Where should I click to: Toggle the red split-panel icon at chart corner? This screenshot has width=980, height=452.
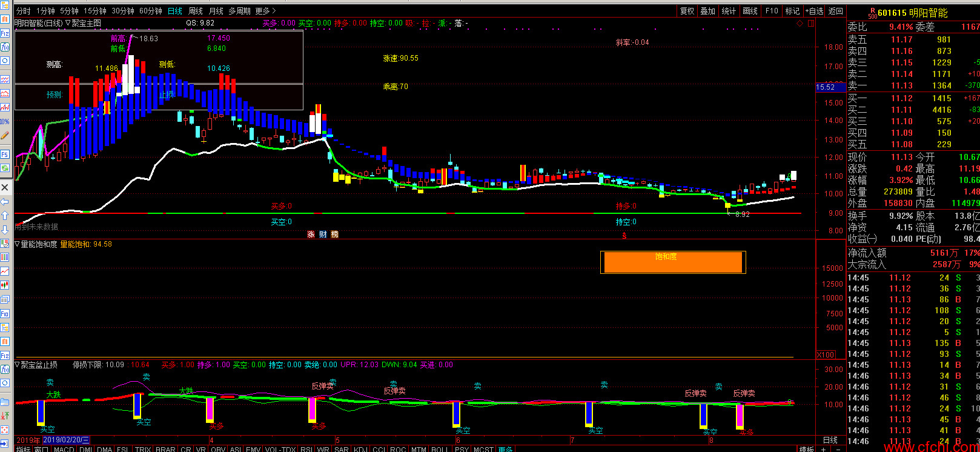coord(810,23)
